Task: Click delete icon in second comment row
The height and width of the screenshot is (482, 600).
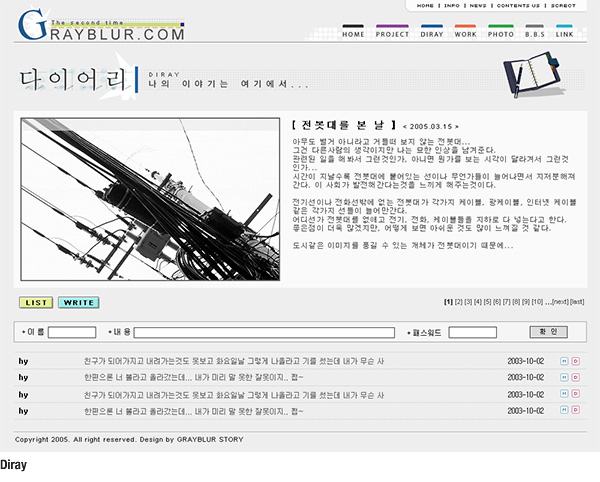Action: [576, 377]
